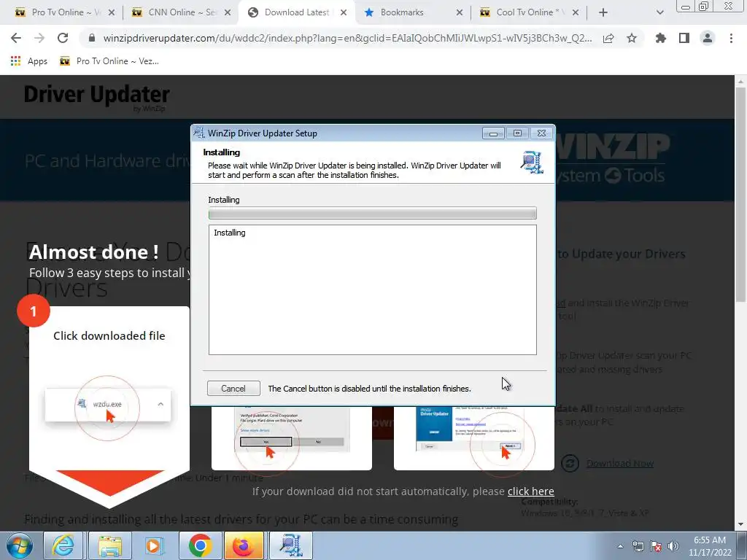
Task: Close the Bookmarks tab
Action: pos(460,13)
